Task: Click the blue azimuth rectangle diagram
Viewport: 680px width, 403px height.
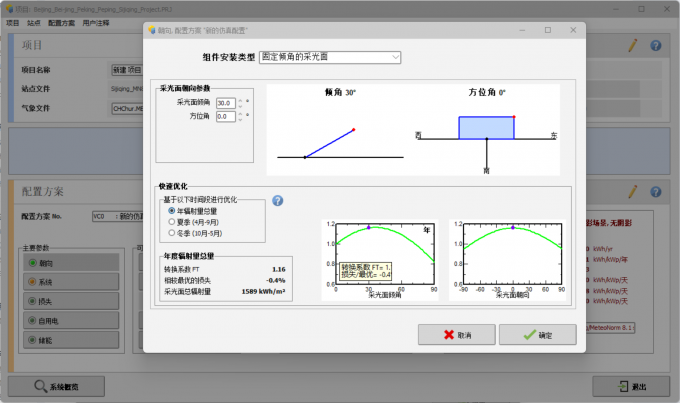Action: [485, 127]
